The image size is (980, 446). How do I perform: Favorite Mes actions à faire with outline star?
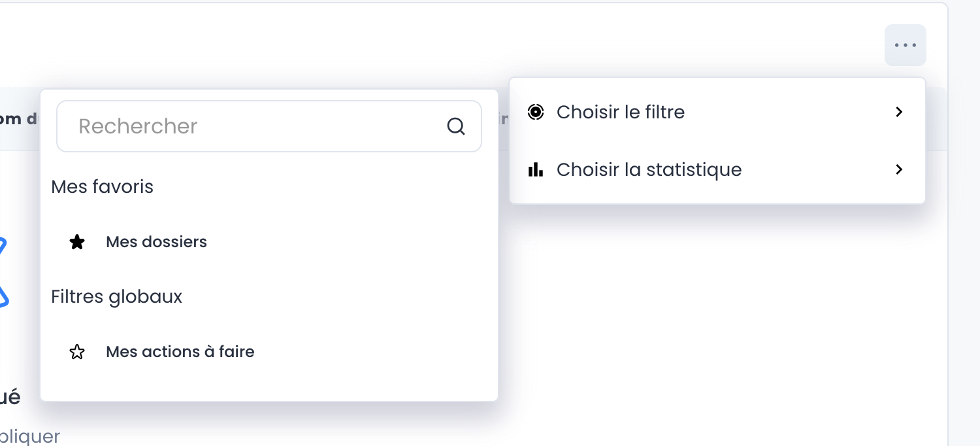coord(77,352)
